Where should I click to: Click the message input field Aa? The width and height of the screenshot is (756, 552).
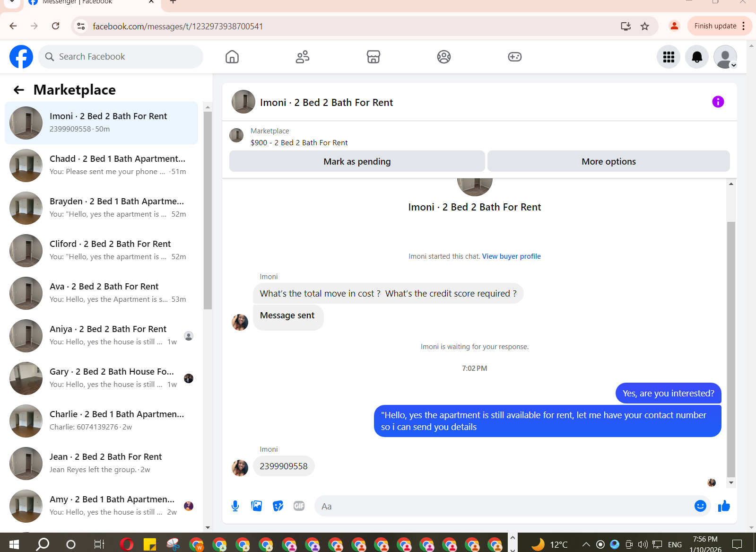coord(504,506)
